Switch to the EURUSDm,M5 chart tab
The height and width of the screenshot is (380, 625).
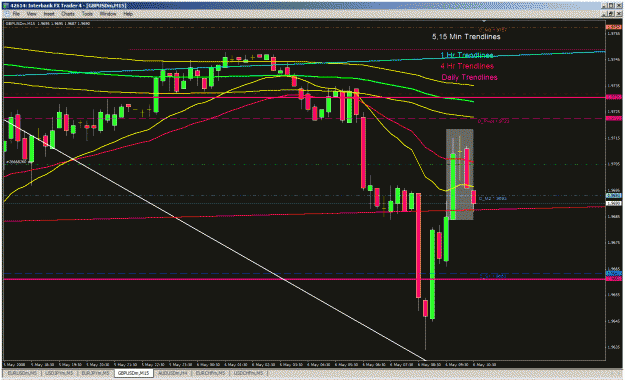tap(23, 374)
